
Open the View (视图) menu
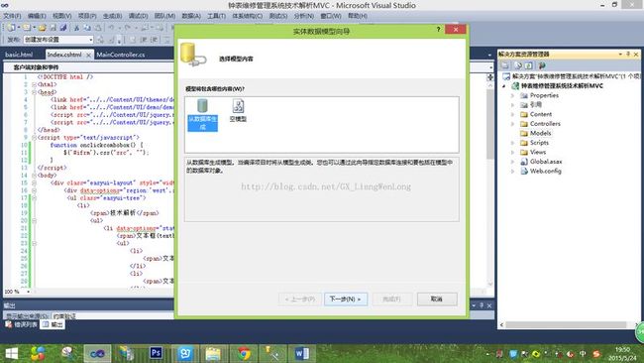61,16
